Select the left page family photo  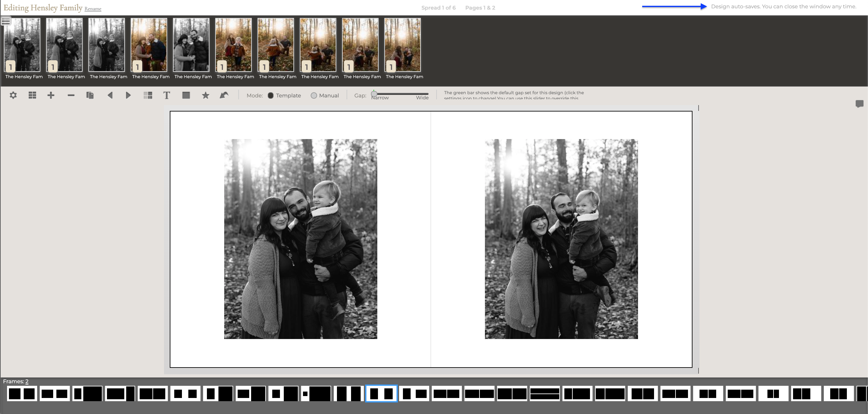pos(300,239)
